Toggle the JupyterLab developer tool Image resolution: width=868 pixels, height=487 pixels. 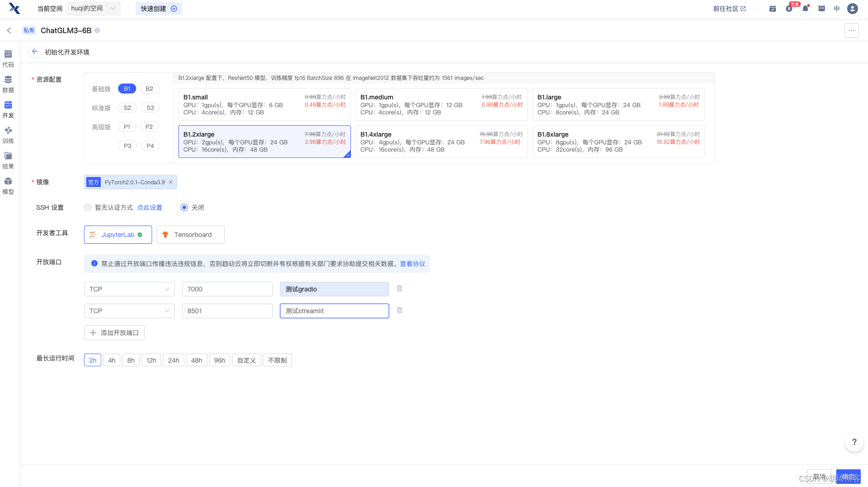click(x=118, y=235)
